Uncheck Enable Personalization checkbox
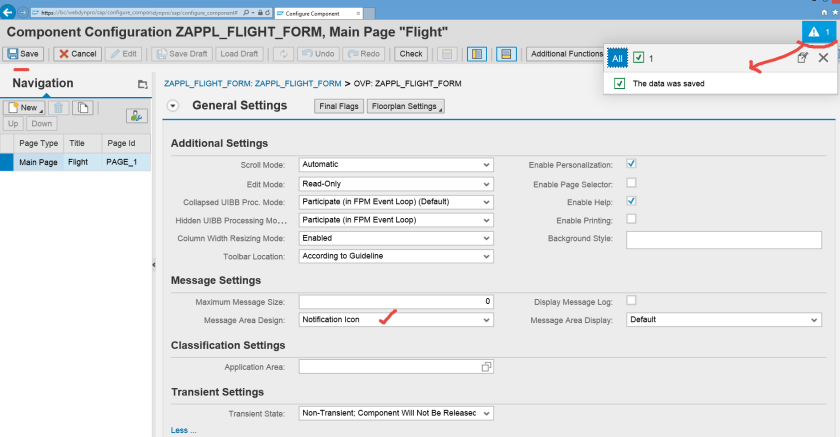840x437 pixels. pos(631,164)
